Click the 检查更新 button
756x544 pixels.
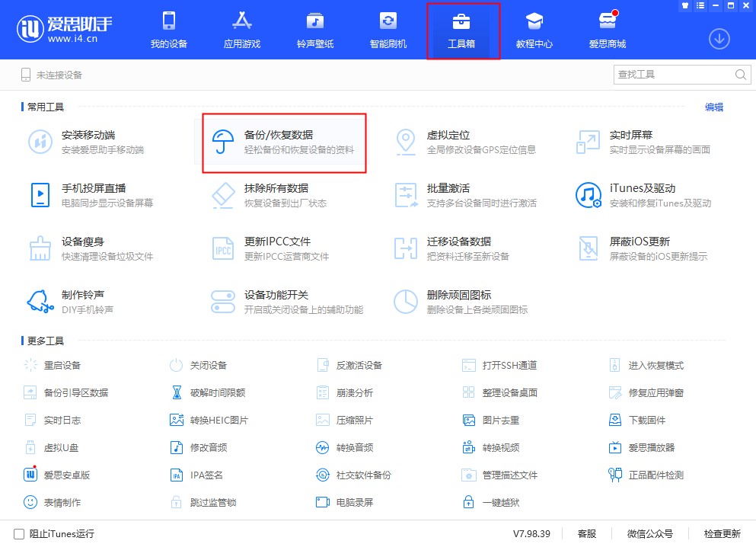pos(722,534)
